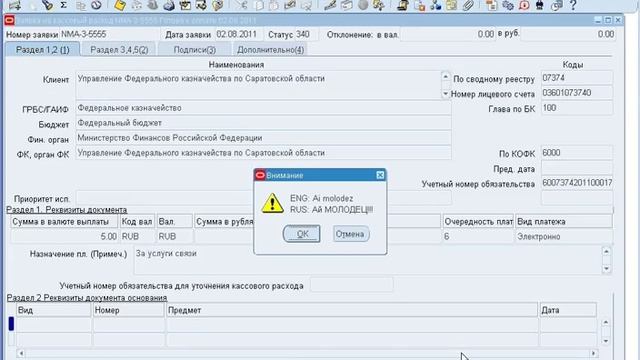
Task: Click the Сумма в валюте выплаты value 5.00
Action: (x=64, y=236)
